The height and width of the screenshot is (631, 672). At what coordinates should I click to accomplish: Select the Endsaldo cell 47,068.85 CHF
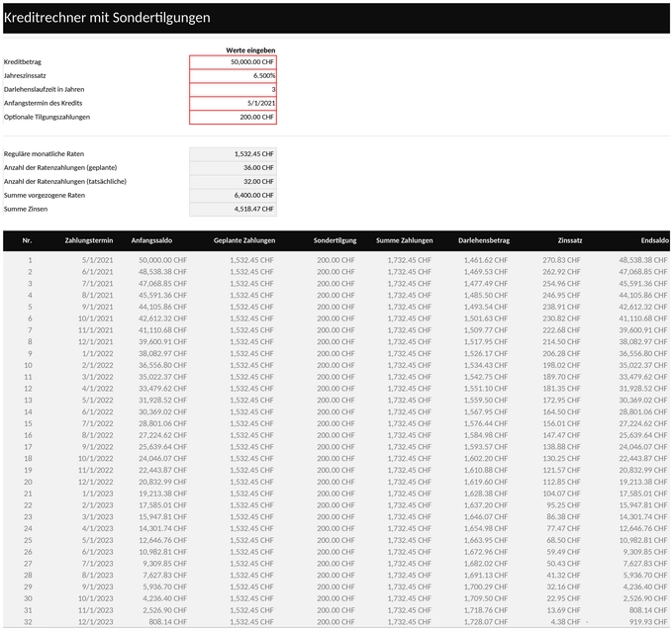(x=643, y=272)
